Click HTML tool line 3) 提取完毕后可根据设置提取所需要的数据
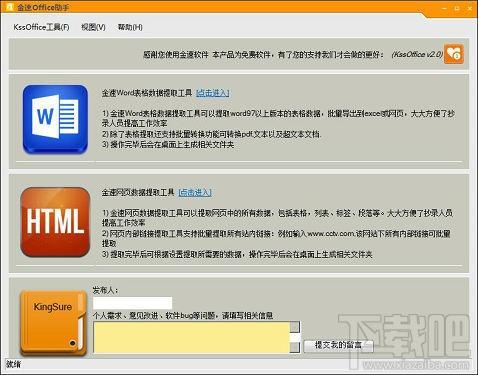 click(237, 254)
